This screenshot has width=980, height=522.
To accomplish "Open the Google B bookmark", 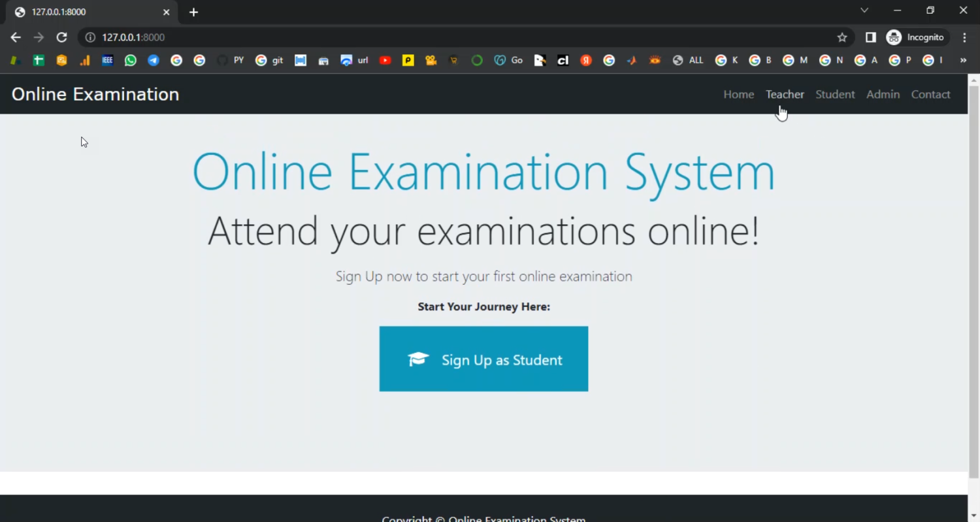I will pyautogui.click(x=760, y=60).
